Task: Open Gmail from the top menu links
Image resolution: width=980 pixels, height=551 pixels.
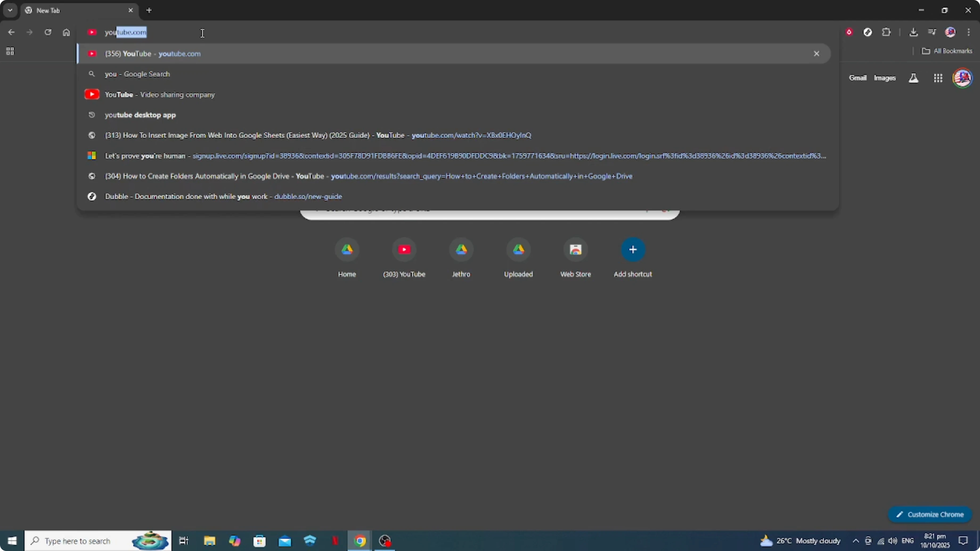Action: pyautogui.click(x=858, y=77)
